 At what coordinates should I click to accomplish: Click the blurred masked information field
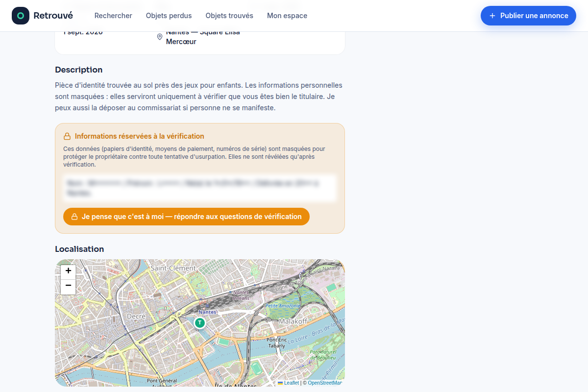click(x=200, y=188)
